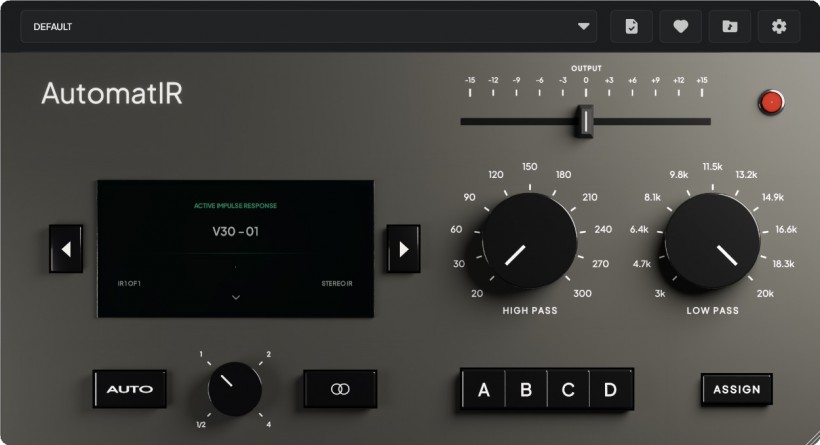Click the 150 mark on High Pass dial
This screenshot has width=820, height=445.
(529, 166)
